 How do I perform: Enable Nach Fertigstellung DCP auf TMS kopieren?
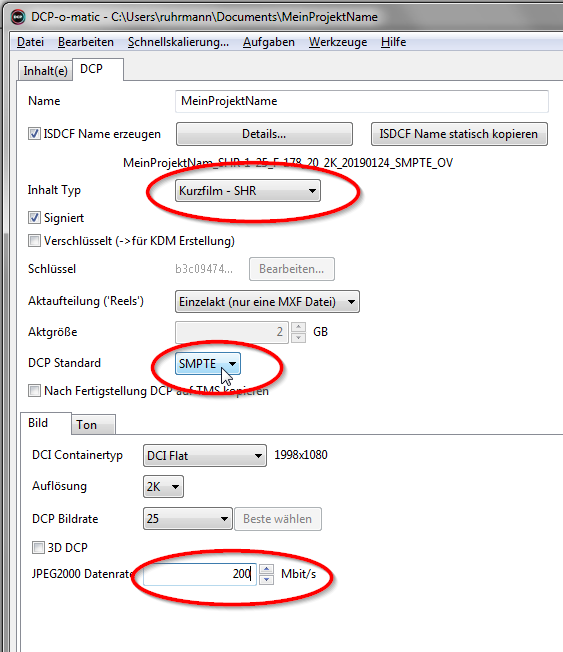[x=34, y=391]
